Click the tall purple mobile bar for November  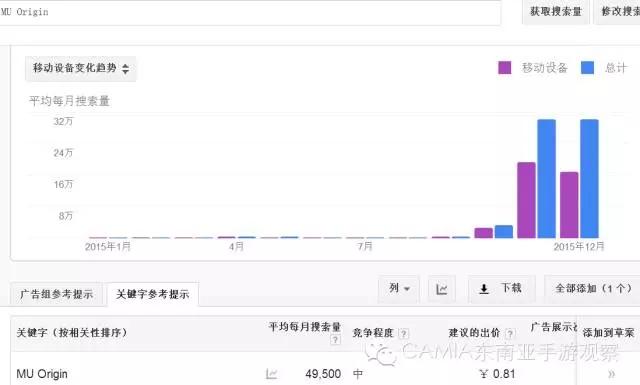click(527, 200)
